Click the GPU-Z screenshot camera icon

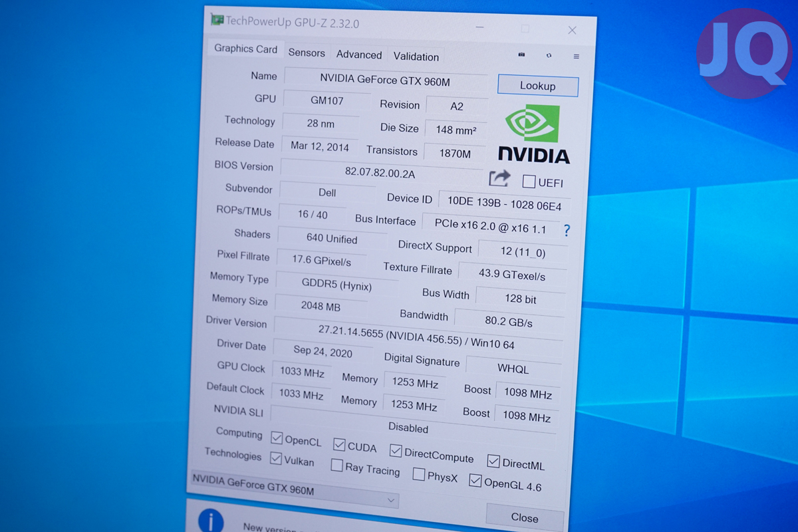[522, 55]
